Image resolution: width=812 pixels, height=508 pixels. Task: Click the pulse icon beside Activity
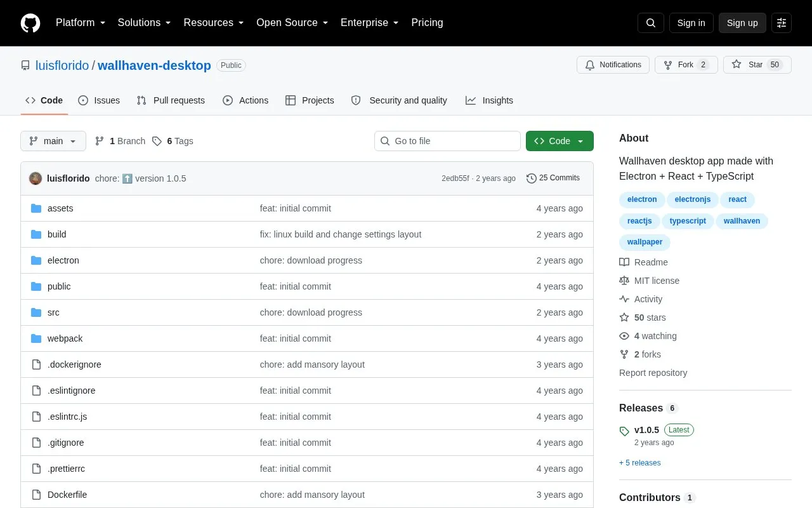tap(624, 299)
